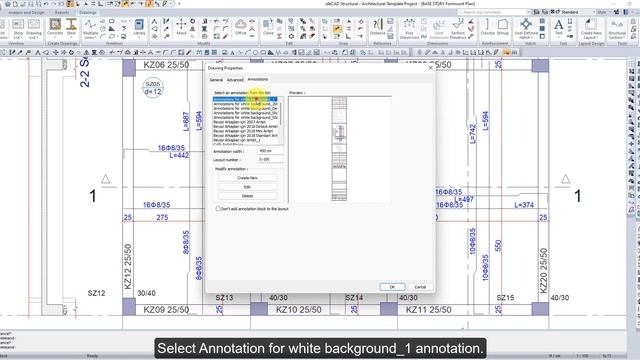Click the SZ05 d=12 slab label circle
The image size is (640, 360).
pyautogui.click(x=153, y=88)
